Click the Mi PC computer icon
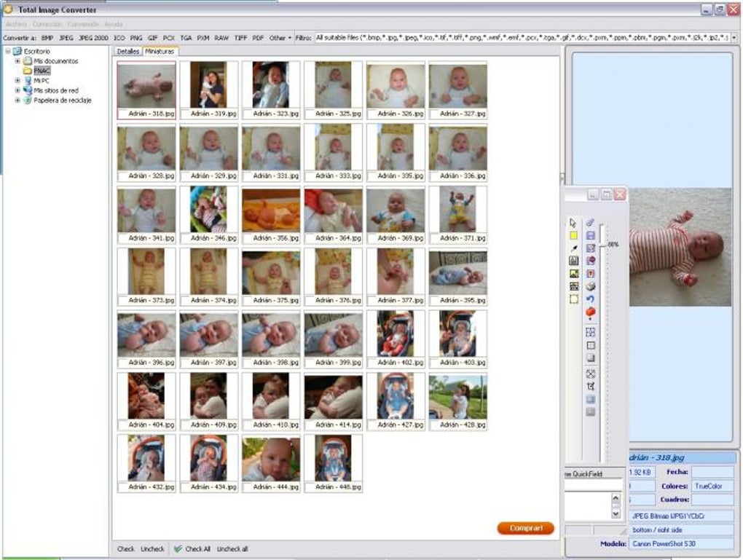This screenshot has height=560, width=743. (x=28, y=81)
